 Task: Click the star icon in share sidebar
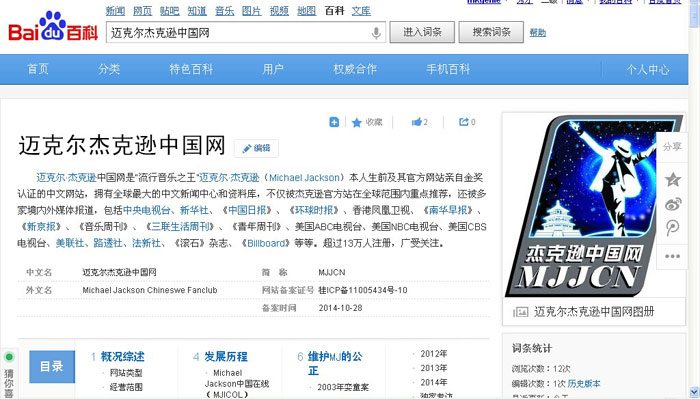672,179
